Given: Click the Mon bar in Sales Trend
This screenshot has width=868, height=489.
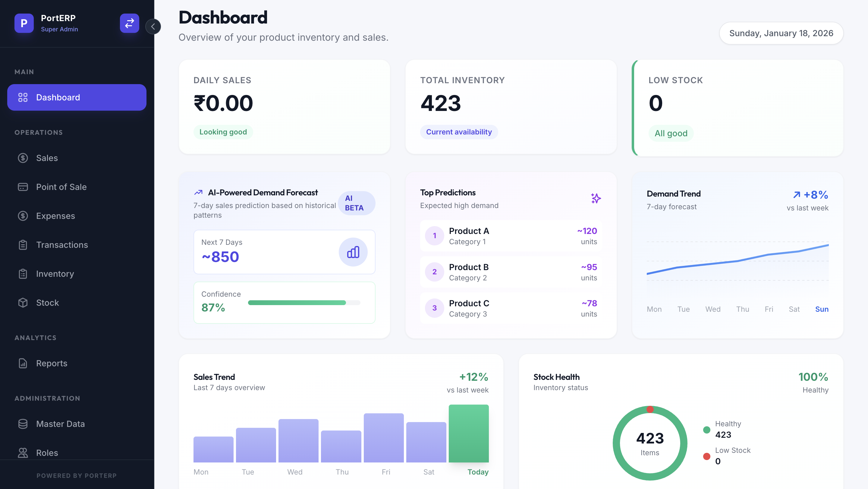Looking at the screenshot, I should [213, 450].
